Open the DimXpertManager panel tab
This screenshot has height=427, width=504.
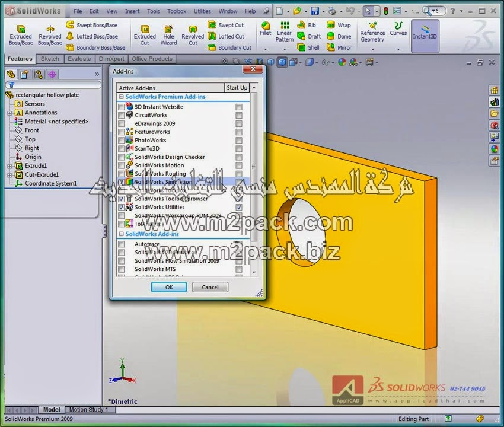click(x=52, y=74)
